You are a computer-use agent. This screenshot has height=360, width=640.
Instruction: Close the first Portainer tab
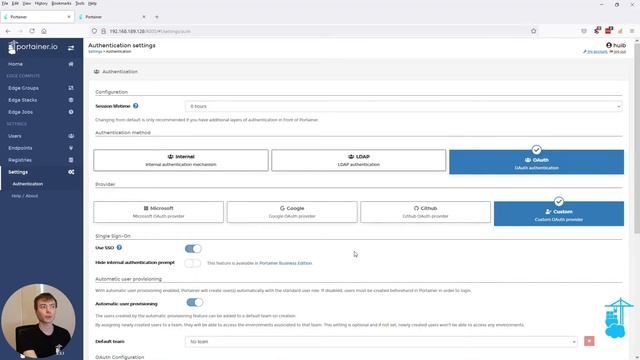tap(69, 17)
